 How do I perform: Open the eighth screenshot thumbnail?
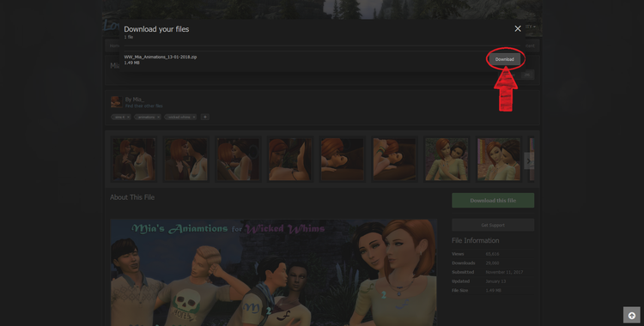[499, 160]
